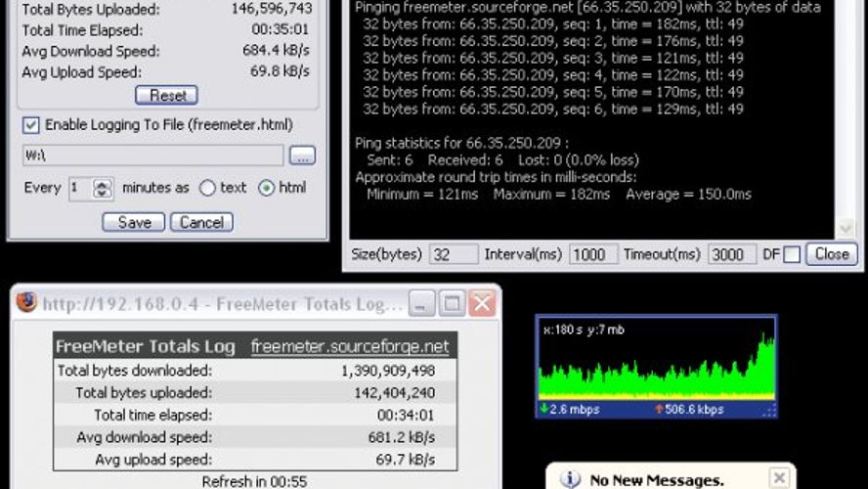This screenshot has height=489, width=868.
Task: Click Avg Upload Speed value 69.8 kB/s
Action: (x=280, y=71)
